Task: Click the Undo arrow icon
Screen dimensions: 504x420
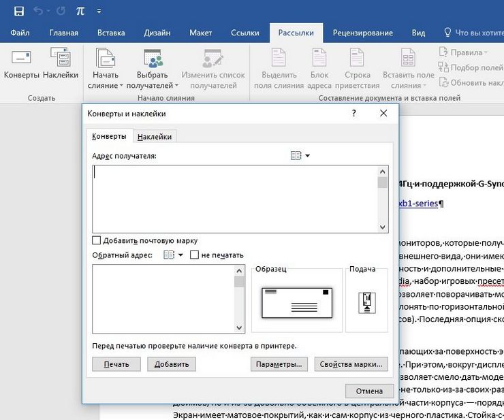Action: point(38,12)
